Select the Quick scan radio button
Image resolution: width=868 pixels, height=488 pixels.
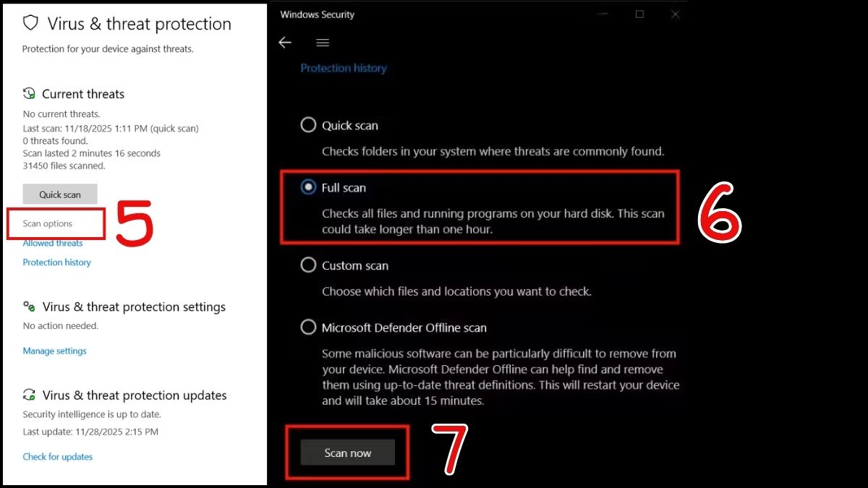(x=309, y=124)
